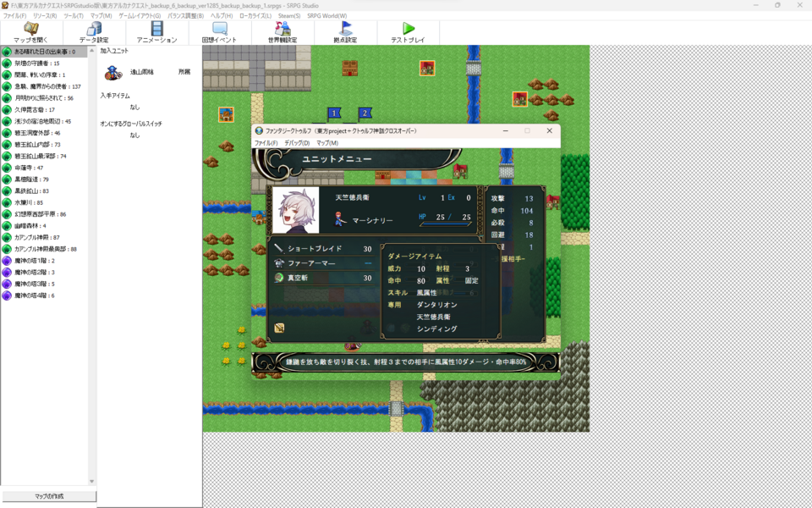Select the map 幻想原西部平原 : 86
This screenshot has height=508, width=812.
click(x=45, y=214)
